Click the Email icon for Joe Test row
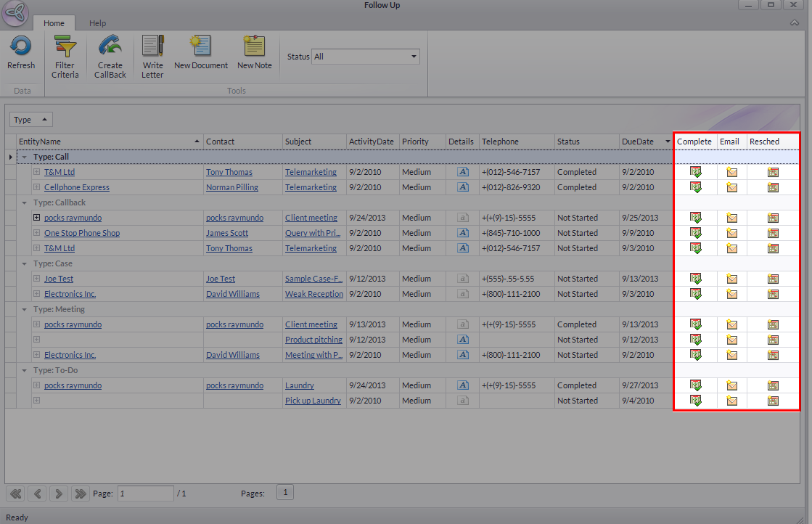This screenshot has width=812, height=524. [731, 279]
